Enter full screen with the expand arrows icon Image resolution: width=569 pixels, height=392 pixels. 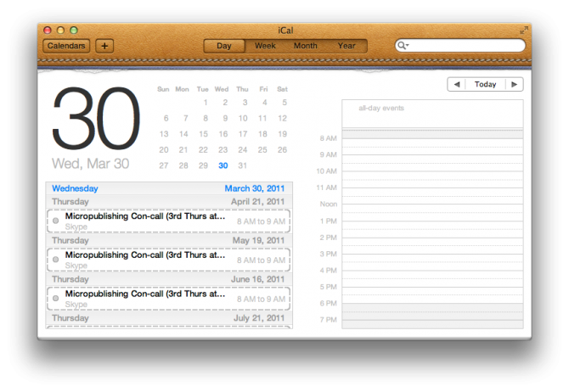click(523, 31)
